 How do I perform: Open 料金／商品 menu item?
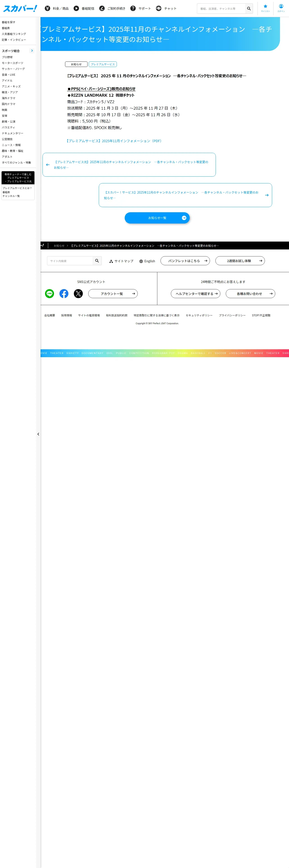pos(61,8)
